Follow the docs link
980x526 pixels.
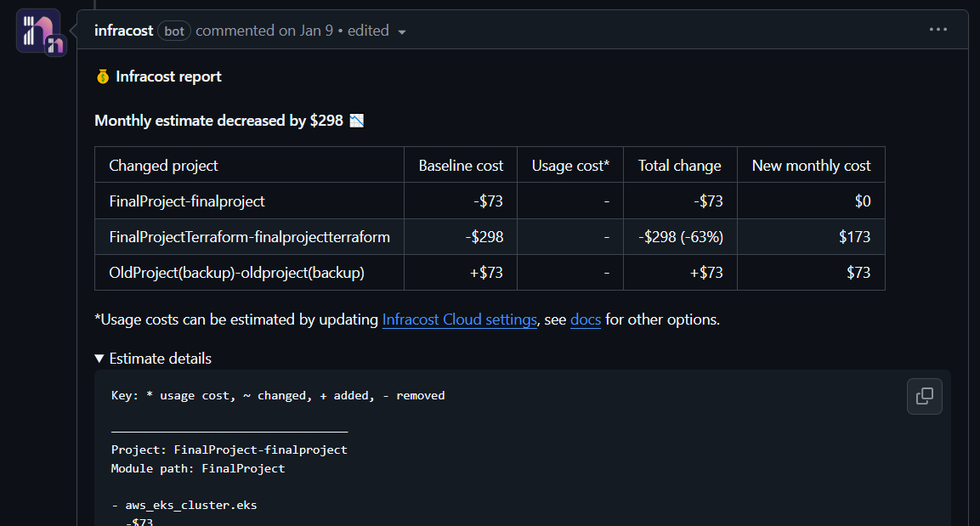(x=586, y=320)
